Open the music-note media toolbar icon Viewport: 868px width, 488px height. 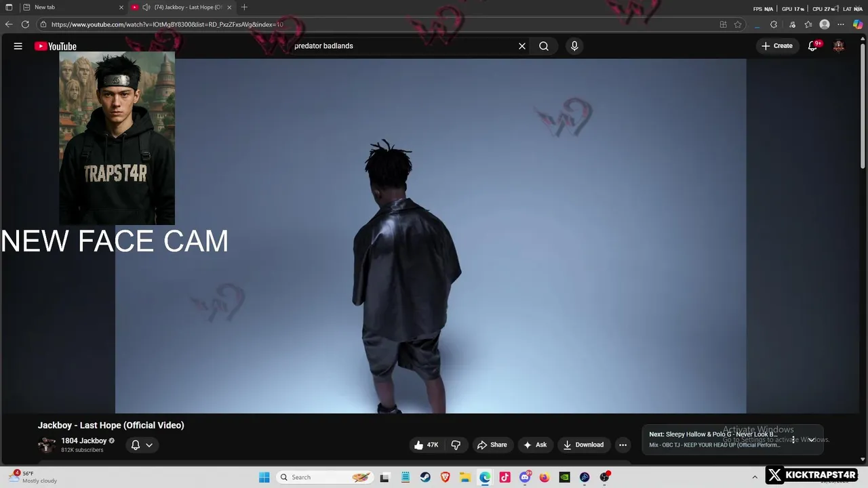(792, 24)
